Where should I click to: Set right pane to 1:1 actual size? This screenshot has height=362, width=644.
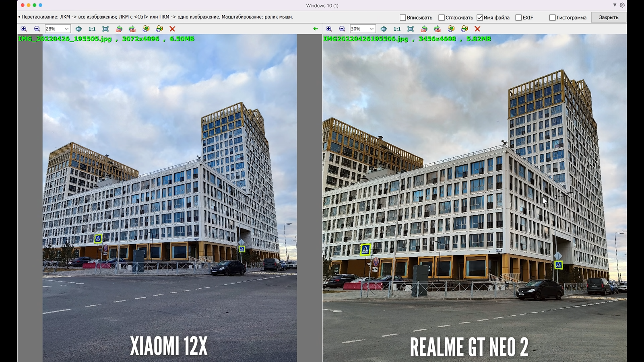click(x=397, y=29)
